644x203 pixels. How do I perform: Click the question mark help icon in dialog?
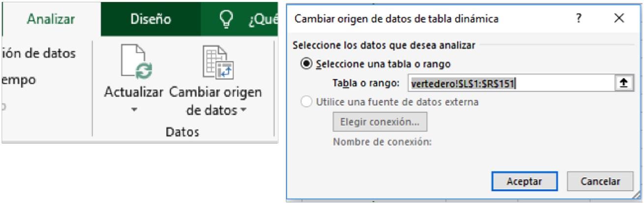[579, 19]
